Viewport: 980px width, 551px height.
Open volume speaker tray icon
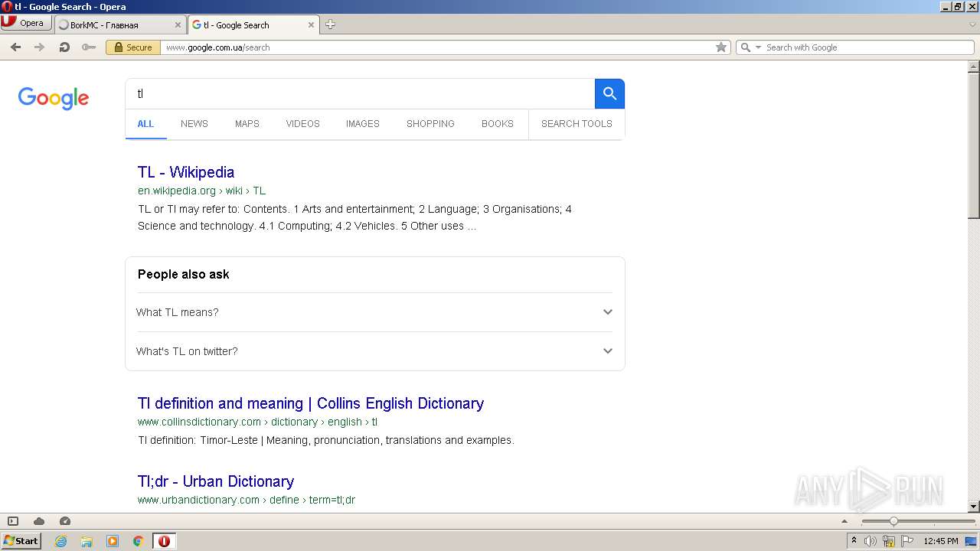tap(871, 541)
